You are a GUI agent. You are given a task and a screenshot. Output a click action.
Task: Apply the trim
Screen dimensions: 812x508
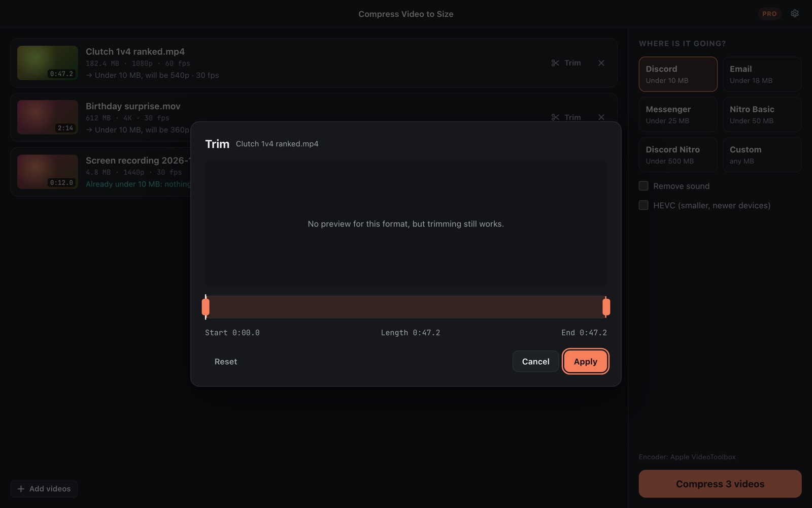586,362
